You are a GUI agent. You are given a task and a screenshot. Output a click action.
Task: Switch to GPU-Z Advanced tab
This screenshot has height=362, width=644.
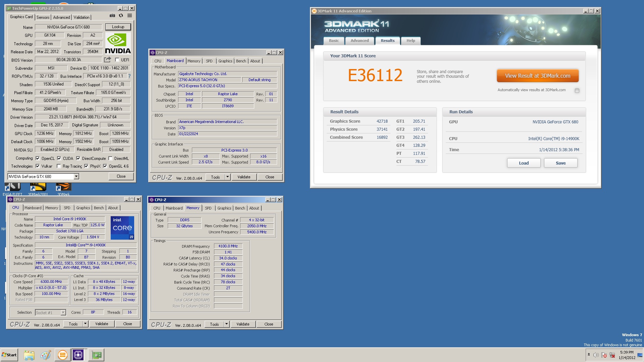tap(62, 17)
